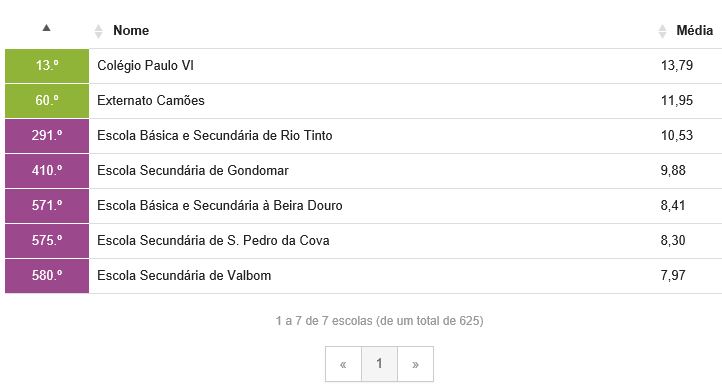The width and height of the screenshot is (722, 384).
Task: Select Escola Secundária de Valbom
Action: [x=184, y=275]
